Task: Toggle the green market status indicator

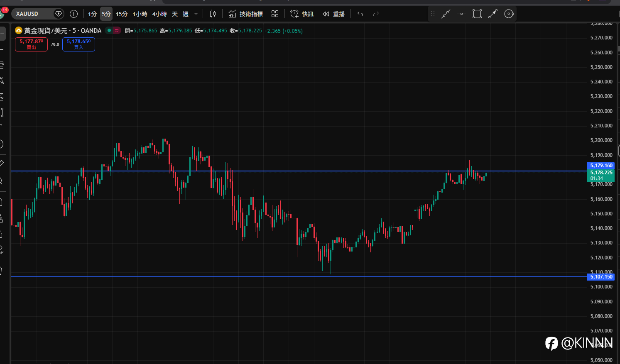Action: click(109, 31)
